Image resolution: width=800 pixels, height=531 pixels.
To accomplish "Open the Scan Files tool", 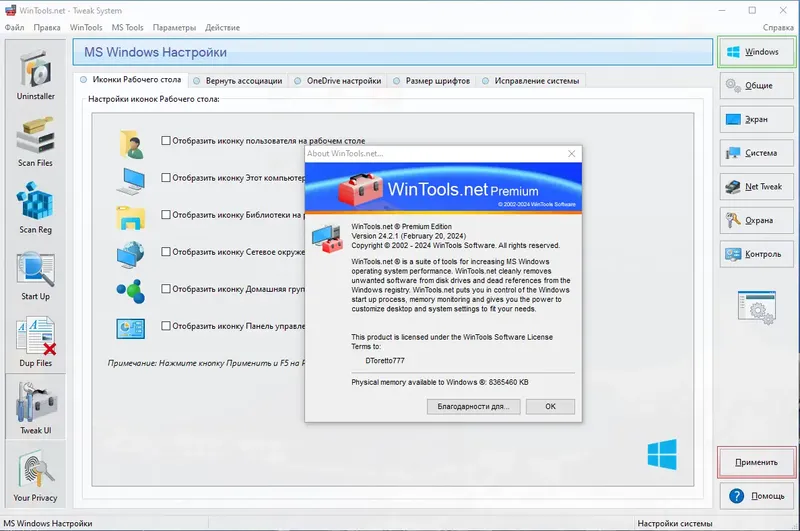I will click(x=35, y=140).
